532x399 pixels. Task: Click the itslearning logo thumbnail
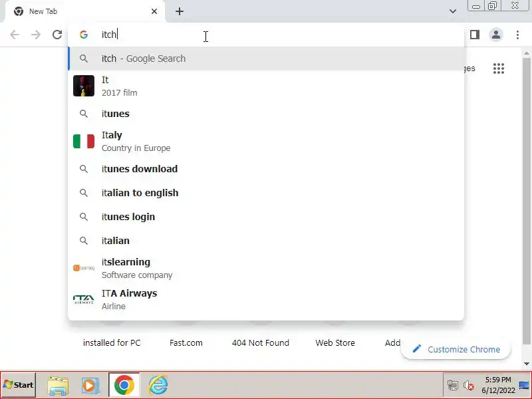coord(84,268)
